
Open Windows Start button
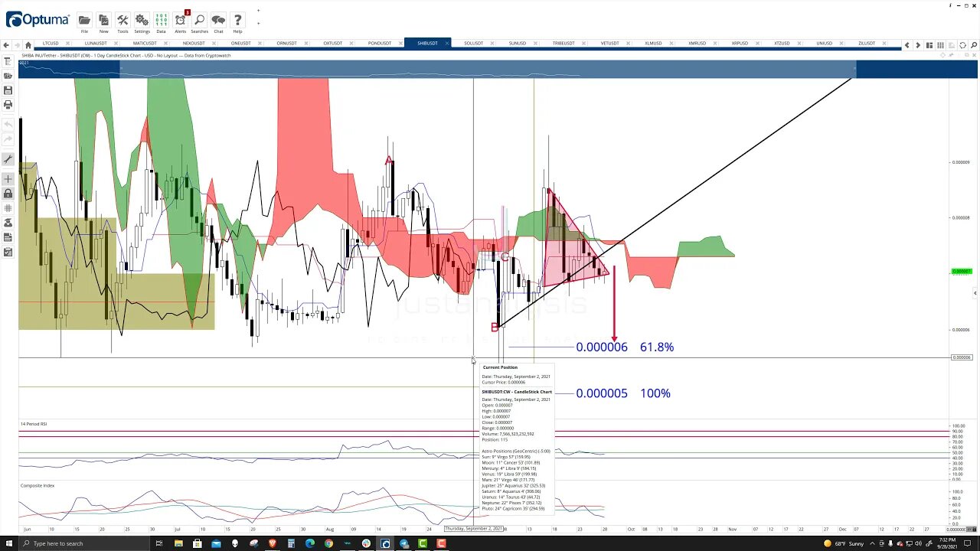point(8,543)
